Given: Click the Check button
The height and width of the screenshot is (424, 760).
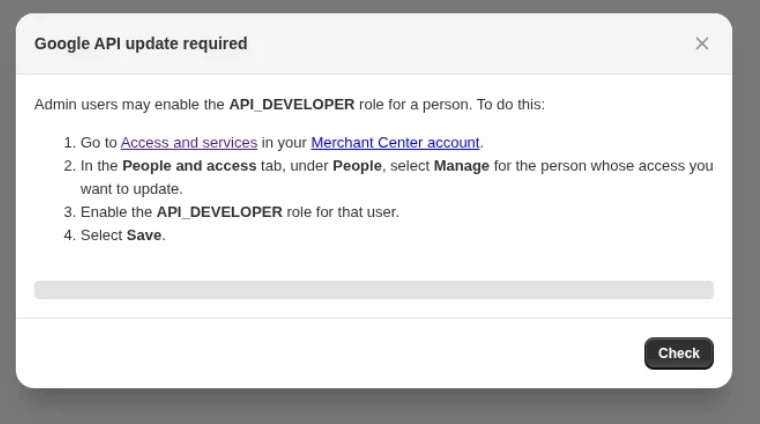Looking at the screenshot, I should [x=679, y=353].
